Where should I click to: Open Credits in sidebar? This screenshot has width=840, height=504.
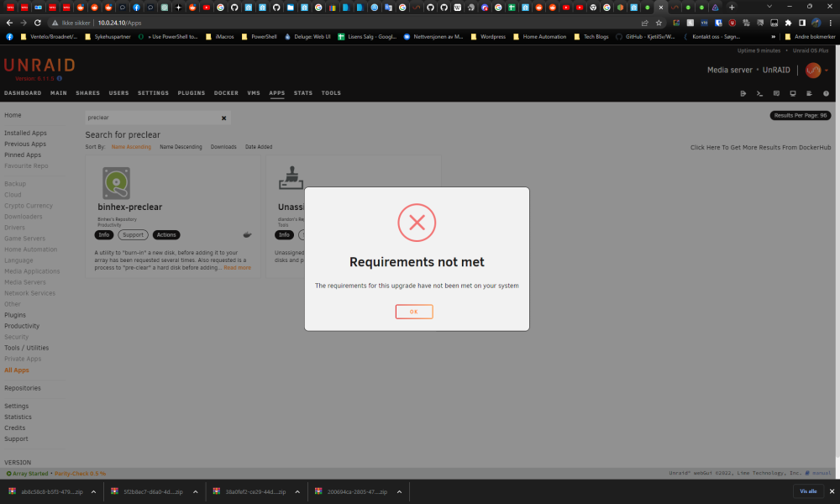[14, 428]
